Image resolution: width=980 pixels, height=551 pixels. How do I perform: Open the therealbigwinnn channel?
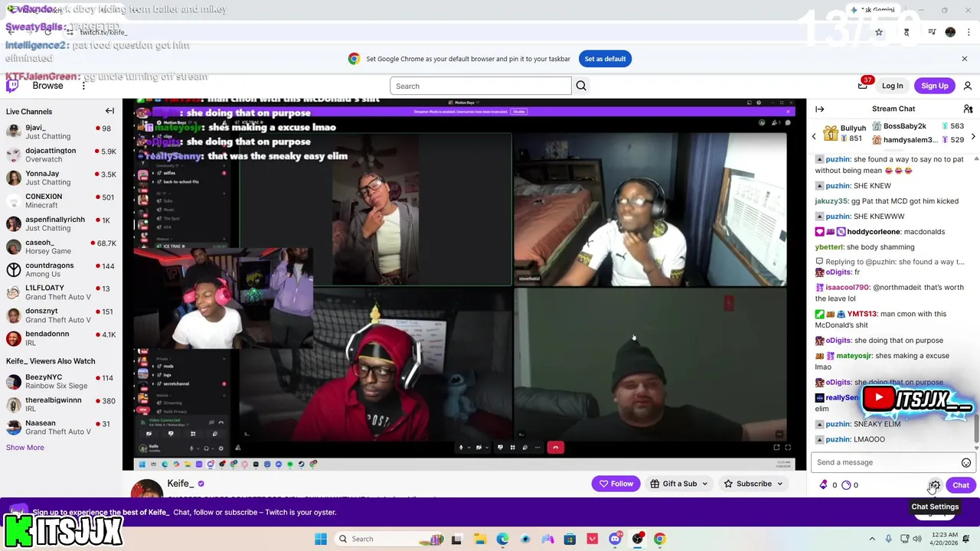point(61,404)
